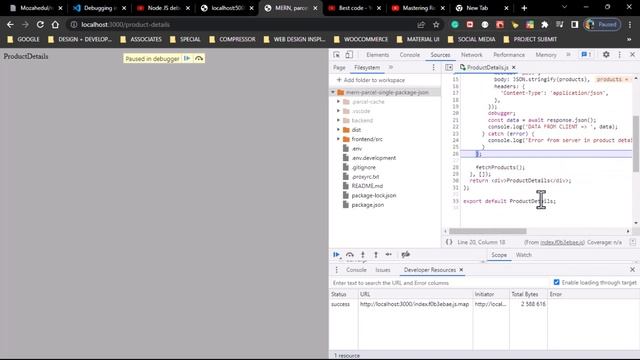Click Step over next function call icon
This screenshot has width=640, height=360.
click(350, 255)
